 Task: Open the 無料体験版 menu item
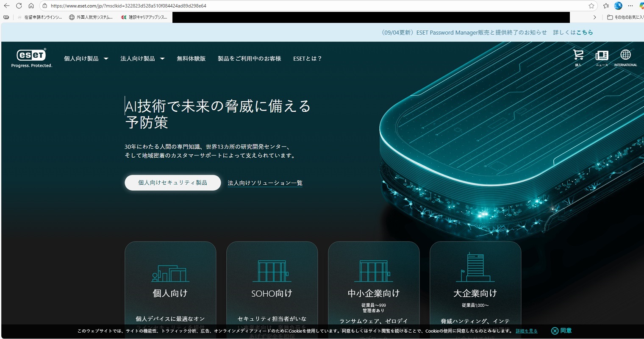[x=191, y=59]
